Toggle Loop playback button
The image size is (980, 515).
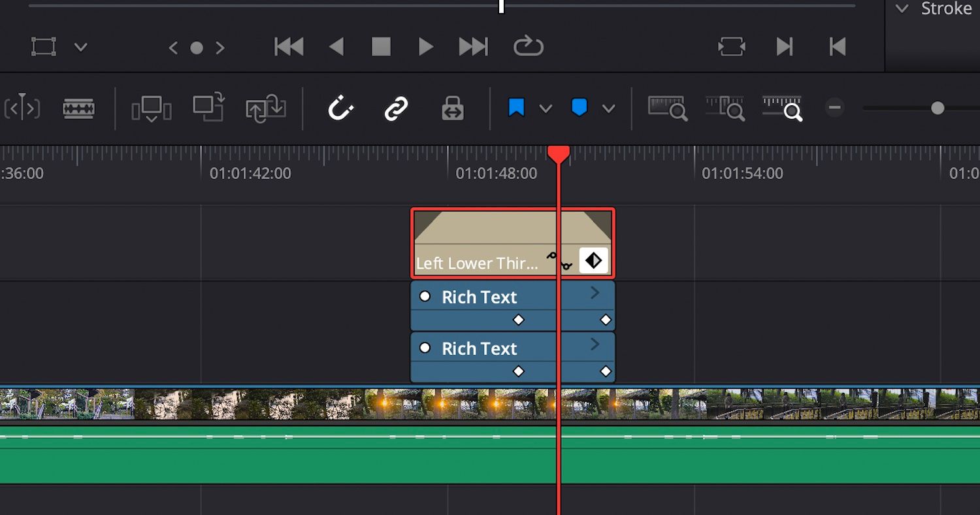coord(528,46)
